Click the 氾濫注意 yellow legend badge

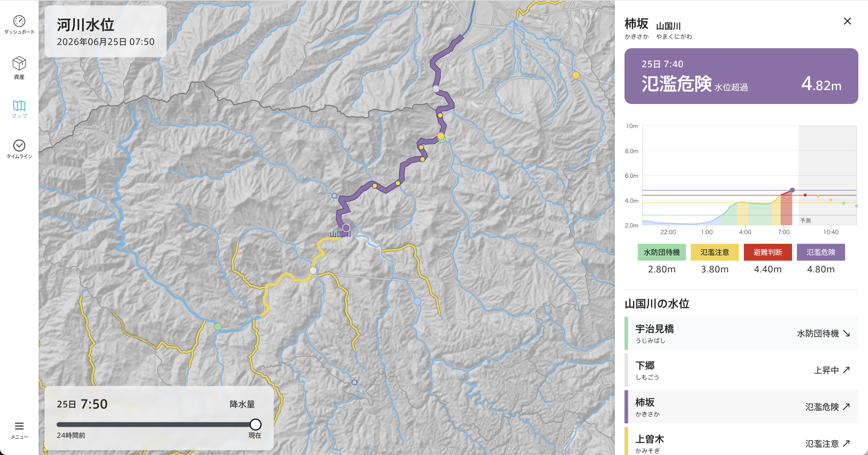pos(715,252)
